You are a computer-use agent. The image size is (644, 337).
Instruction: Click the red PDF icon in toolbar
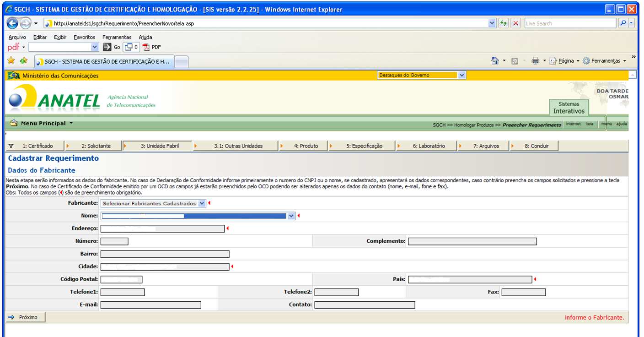pyautogui.click(x=146, y=47)
